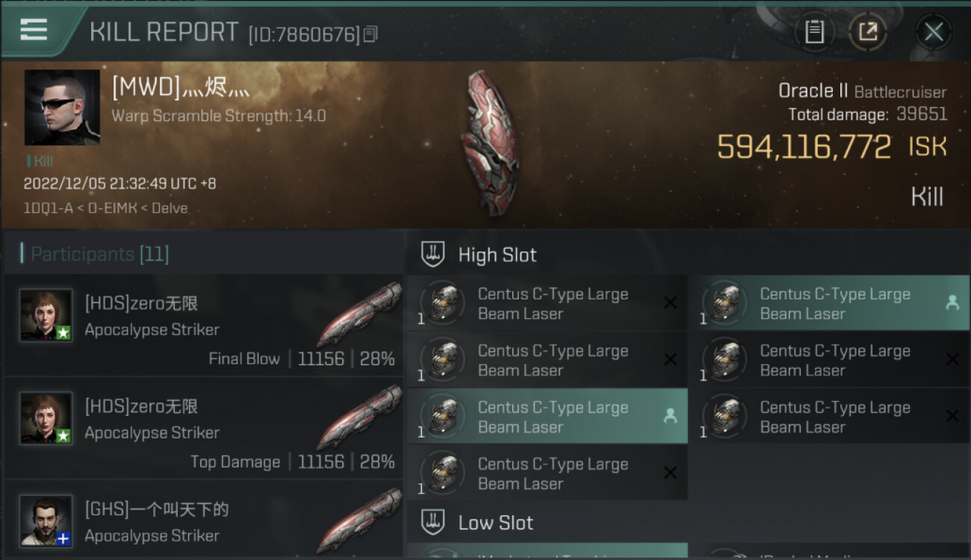Select the first Centus C-Type Large Beam Laser

pyautogui.click(x=547, y=304)
